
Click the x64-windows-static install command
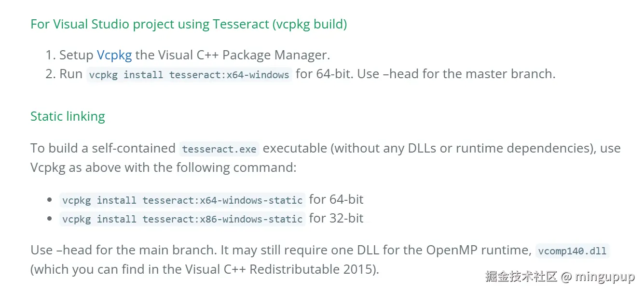click(x=182, y=200)
